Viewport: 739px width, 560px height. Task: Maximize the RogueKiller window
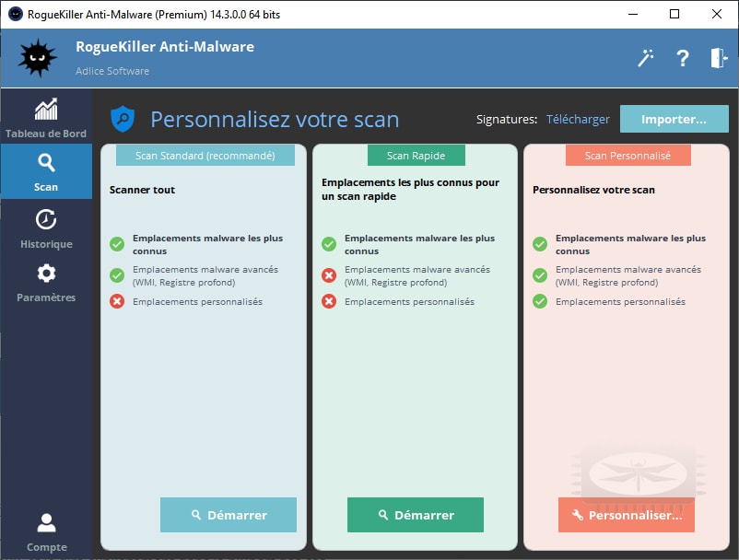[x=674, y=14]
